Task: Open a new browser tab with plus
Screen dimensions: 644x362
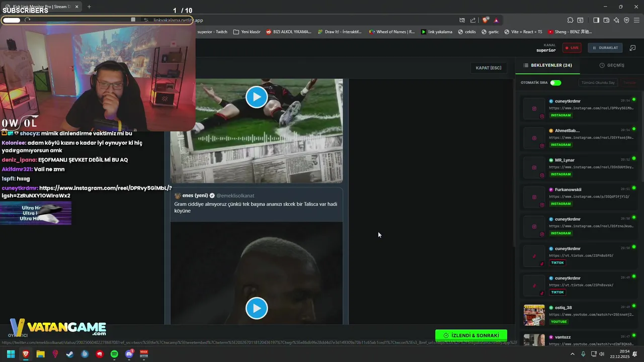Action: (89, 7)
